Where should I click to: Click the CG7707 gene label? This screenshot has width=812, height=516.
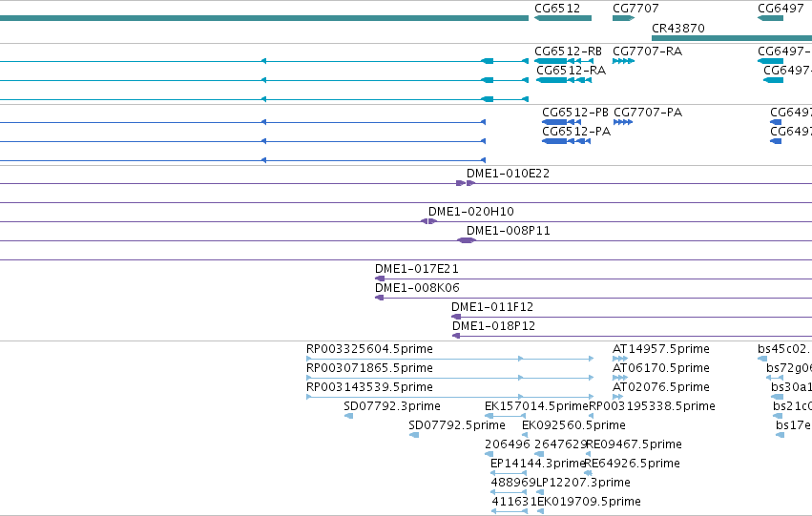click(635, 9)
